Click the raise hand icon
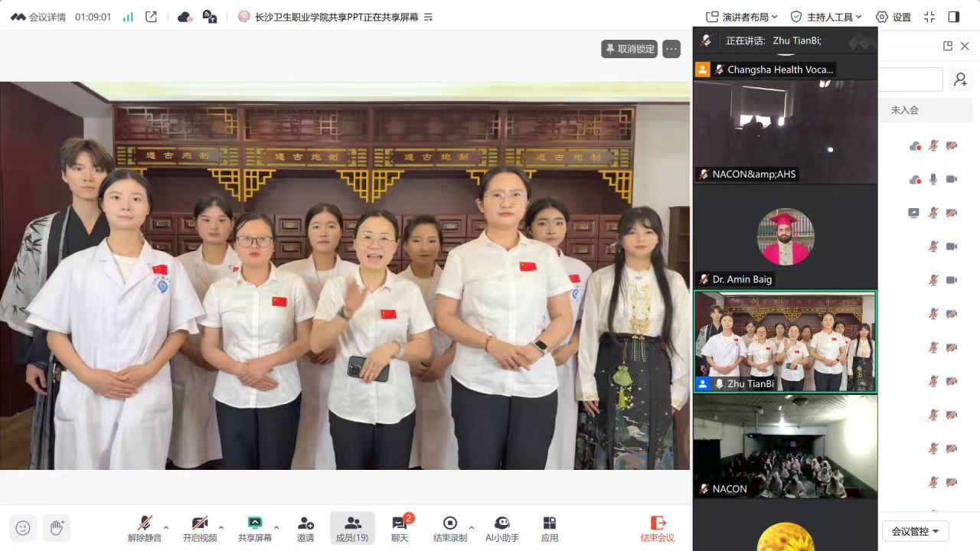The image size is (980, 551). pos(57,527)
